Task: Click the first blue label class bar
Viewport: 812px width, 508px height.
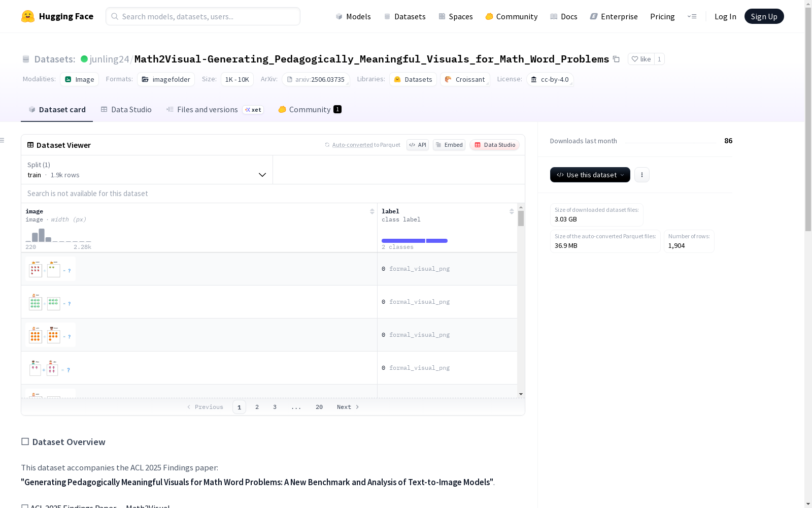Action: click(403, 241)
